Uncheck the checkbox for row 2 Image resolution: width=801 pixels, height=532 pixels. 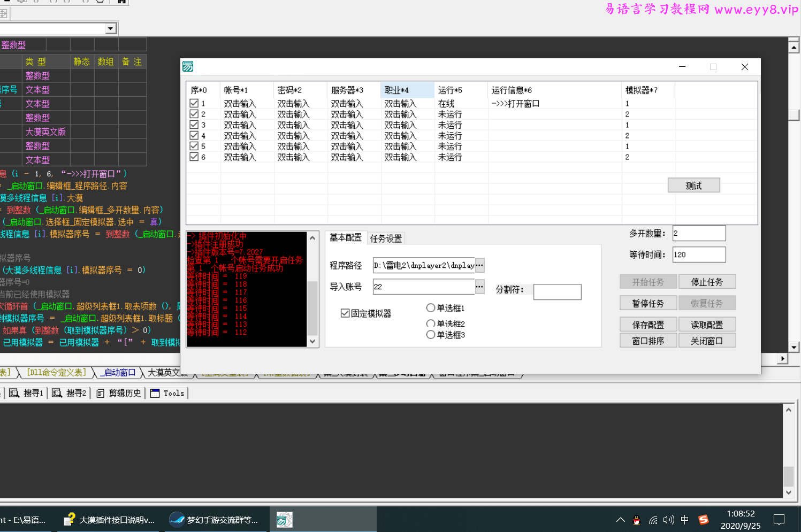pos(194,114)
